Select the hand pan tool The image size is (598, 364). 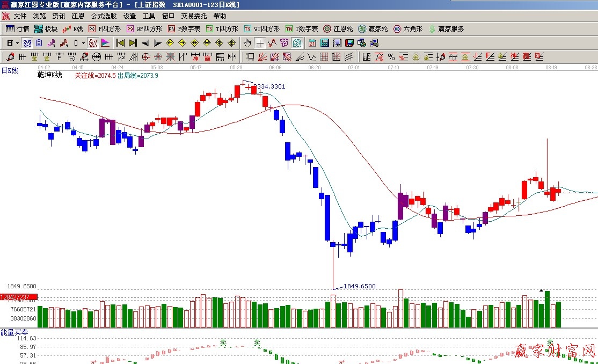247,43
